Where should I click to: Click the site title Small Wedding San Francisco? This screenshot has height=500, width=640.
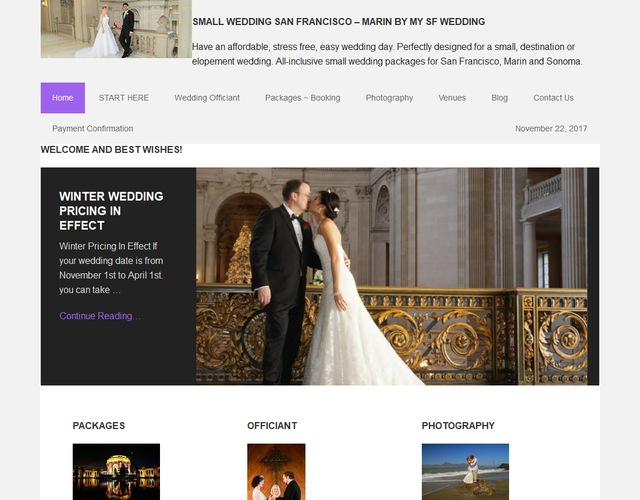339,22
